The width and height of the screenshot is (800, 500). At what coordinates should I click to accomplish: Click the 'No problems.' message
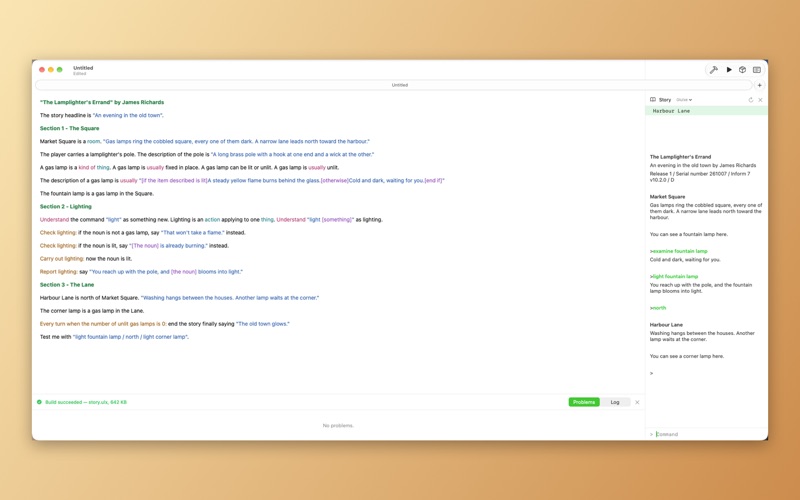click(x=338, y=426)
